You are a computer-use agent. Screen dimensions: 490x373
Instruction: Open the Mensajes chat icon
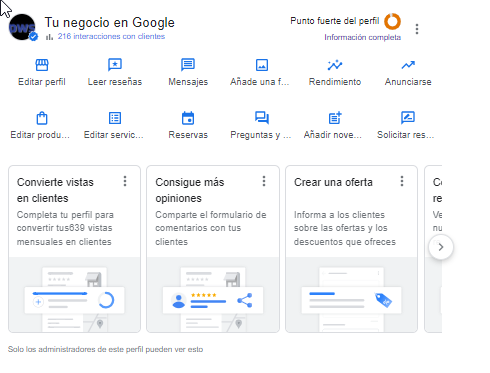point(188,65)
